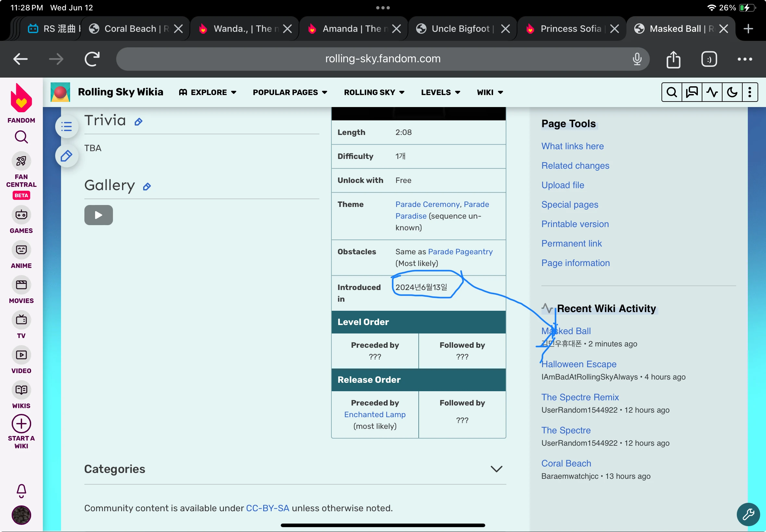Follow the Halloween Escape activity link

578,364
